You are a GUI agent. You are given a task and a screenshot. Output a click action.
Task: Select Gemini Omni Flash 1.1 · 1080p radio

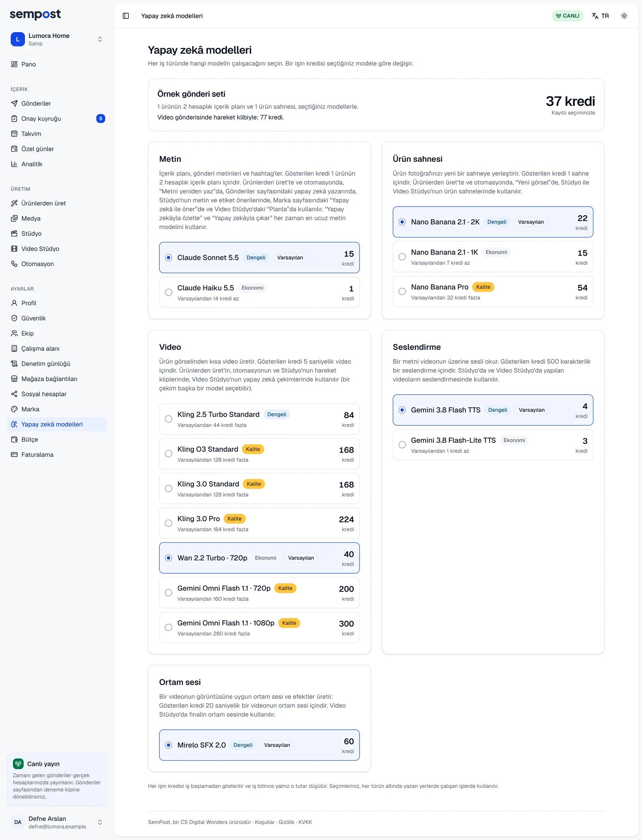coord(169,627)
